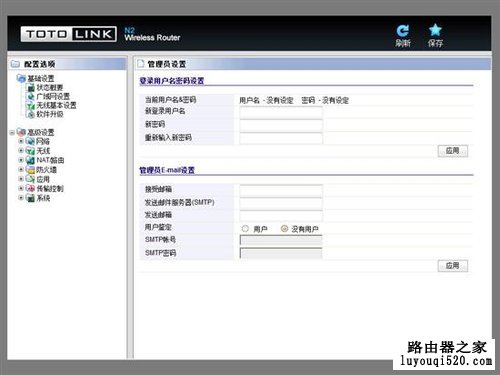Click 应用 button under login settings
The image size is (500, 375).
click(453, 151)
